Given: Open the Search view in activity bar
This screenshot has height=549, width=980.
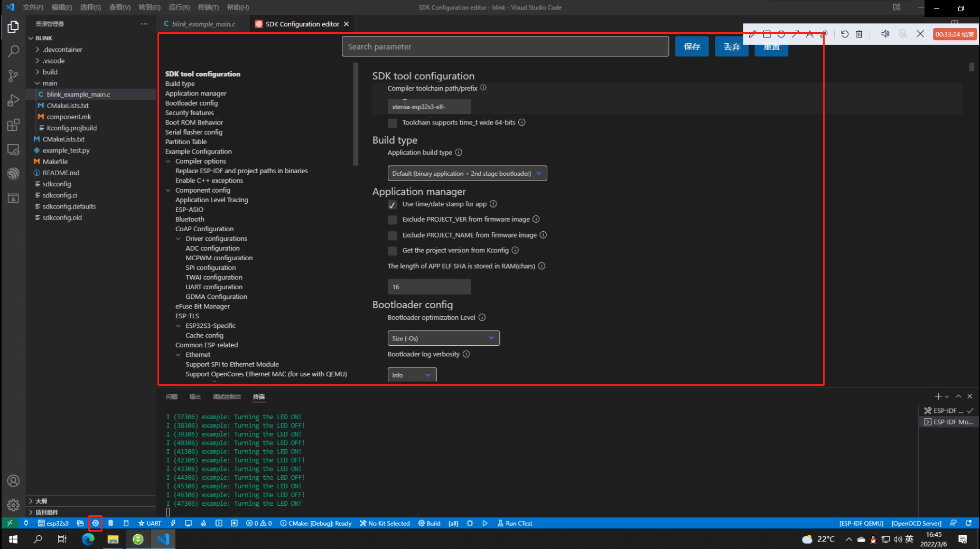Looking at the screenshot, I should pos(13,51).
